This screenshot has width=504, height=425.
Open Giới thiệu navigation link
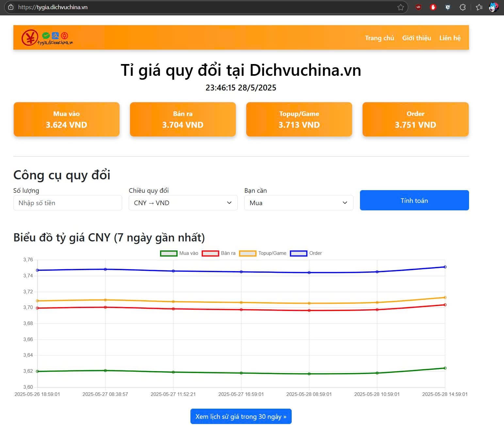(x=416, y=38)
